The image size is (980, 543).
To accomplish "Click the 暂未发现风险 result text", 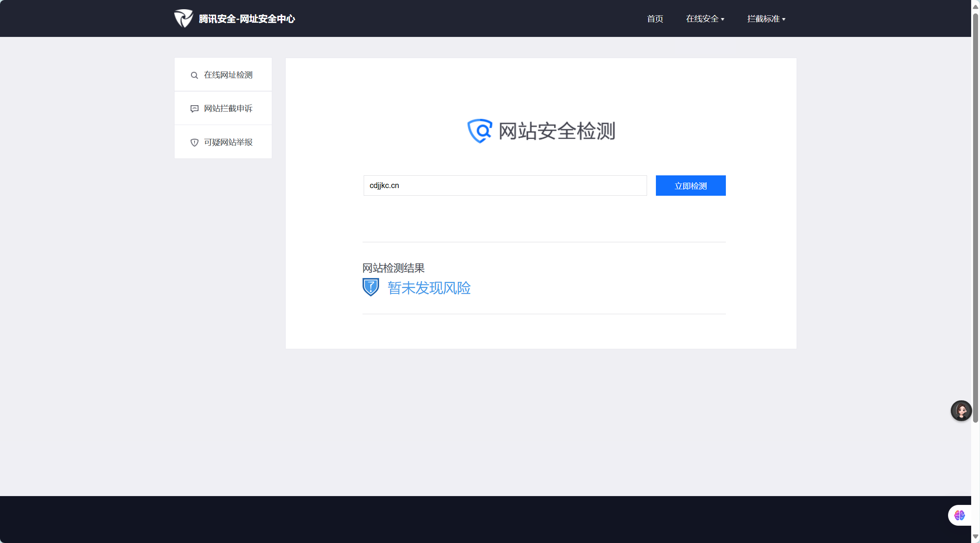I will [429, 288].
